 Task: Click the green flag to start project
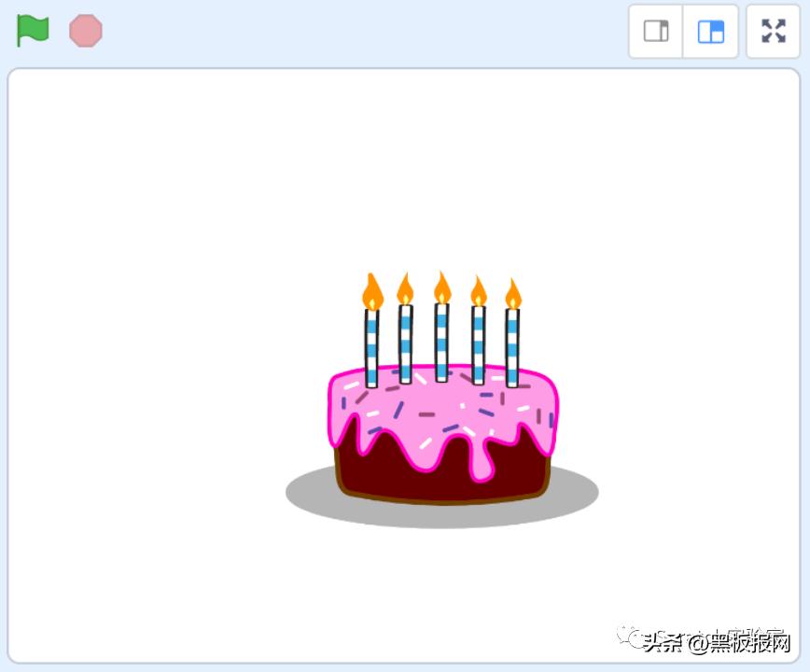coord(33,30)
